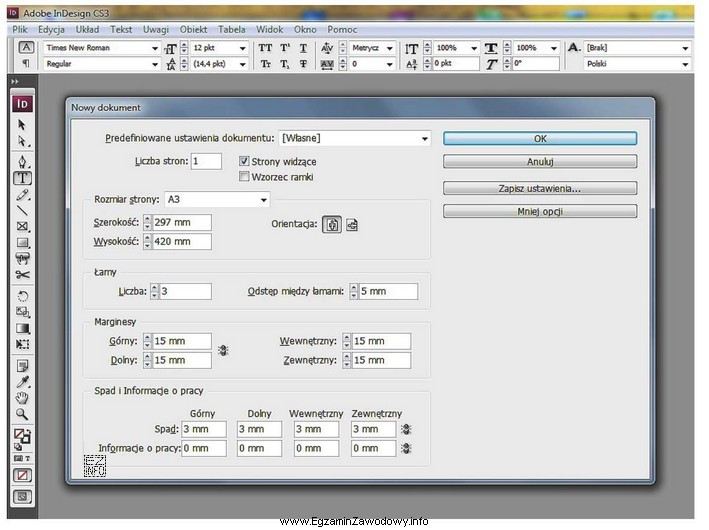Toggle margins link chain icon
Screen dimensions: 709x530
[223, 350]
